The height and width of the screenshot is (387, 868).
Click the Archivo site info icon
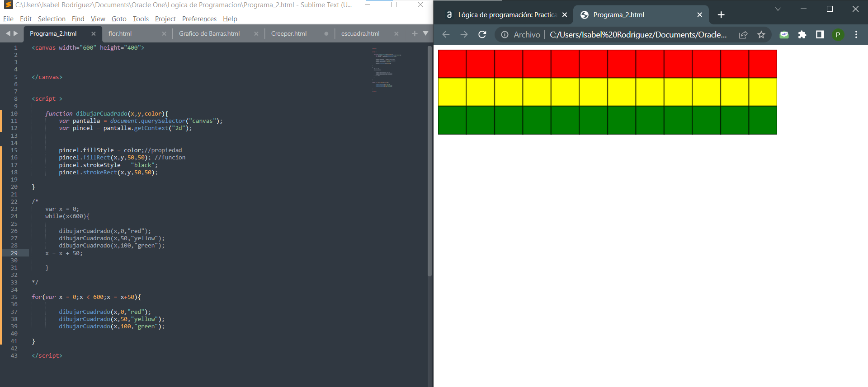click(505, 35)
